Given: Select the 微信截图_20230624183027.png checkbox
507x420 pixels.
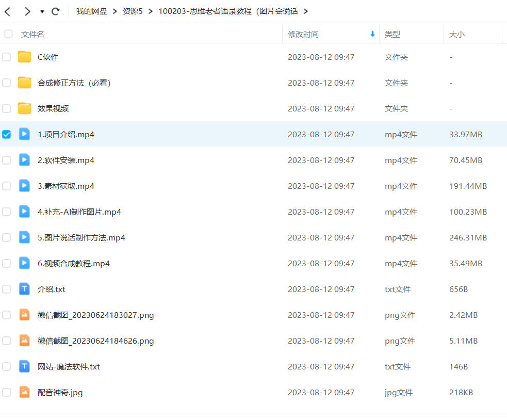Looking at the screenshot, I should tap(7, 315).
